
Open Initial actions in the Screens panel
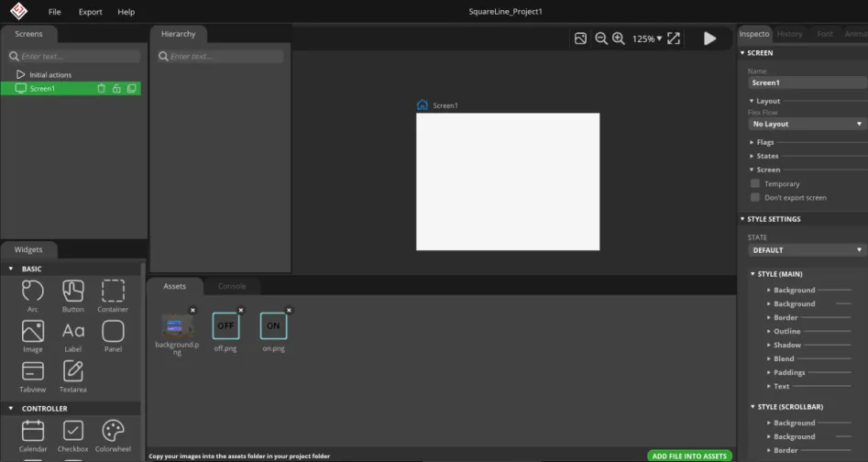pos(49,75)
